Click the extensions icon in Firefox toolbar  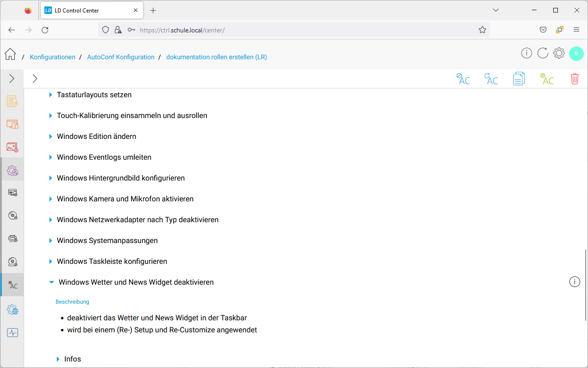tap(560, 30)
